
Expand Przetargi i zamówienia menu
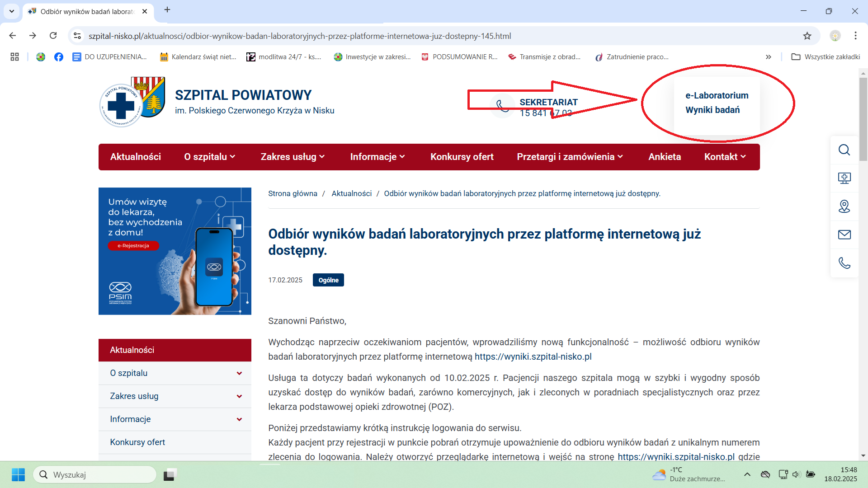570,157
